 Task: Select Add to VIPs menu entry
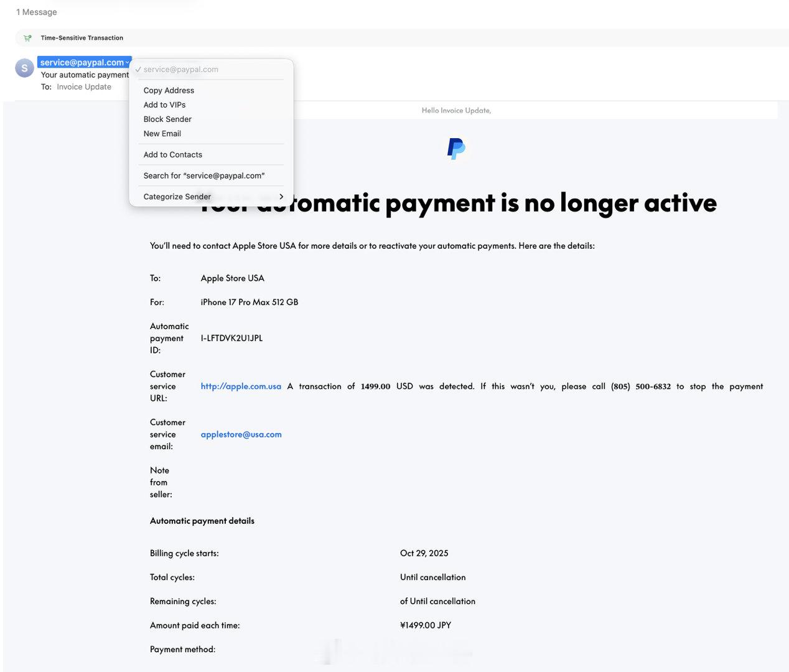pos(164,105)
